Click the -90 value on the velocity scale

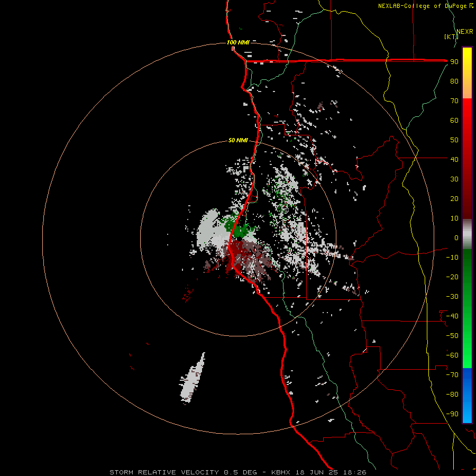click(452, 414)
